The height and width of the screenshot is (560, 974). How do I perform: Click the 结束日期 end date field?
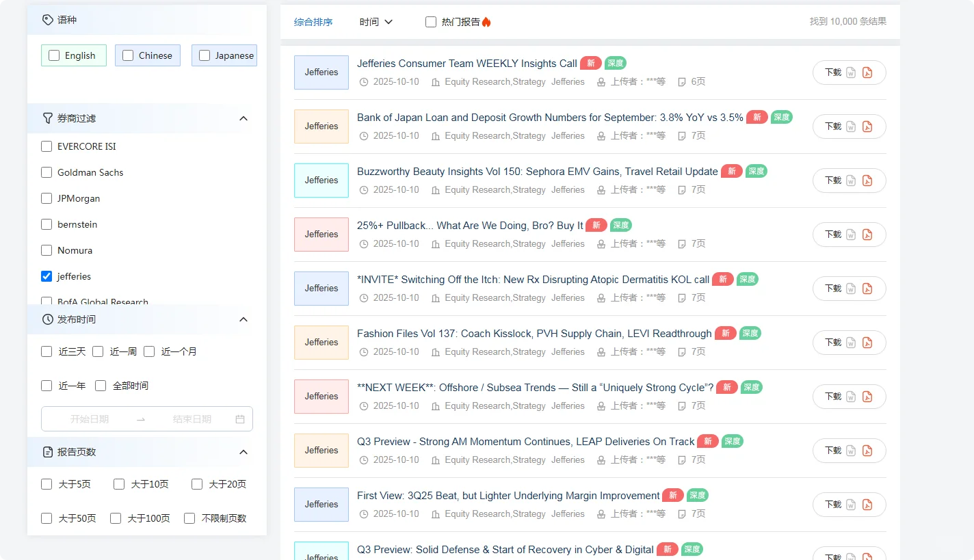coord(192,419)
